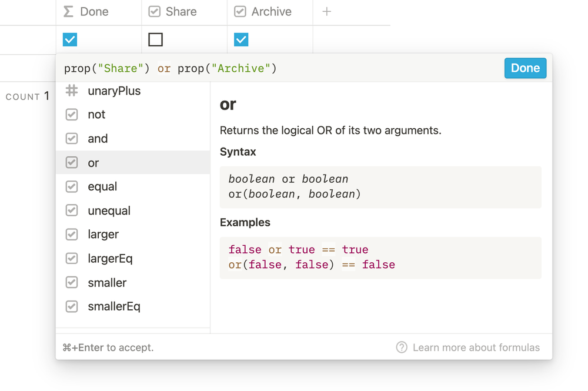Click checkbox icon beside smallerEq
This screenshot has height=391, width=588.
(72, 306)
